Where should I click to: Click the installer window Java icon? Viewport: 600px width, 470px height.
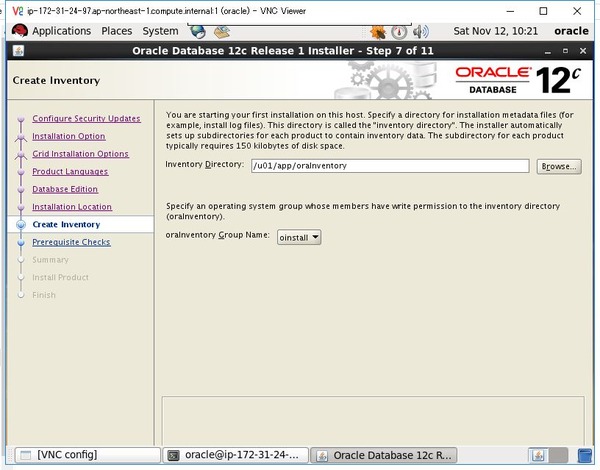tap(18, 51)
